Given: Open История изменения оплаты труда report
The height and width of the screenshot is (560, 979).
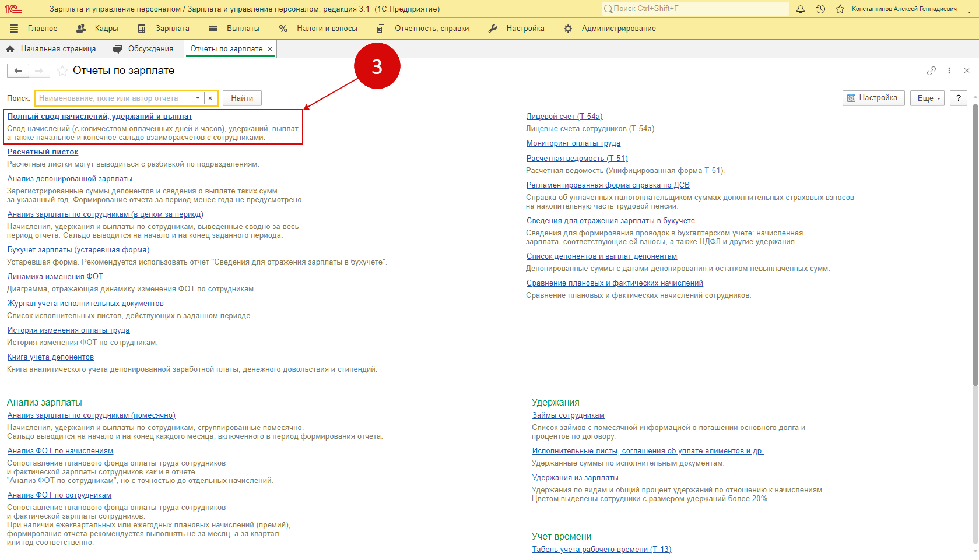Looking at the screenshot, I should pyautogui.click(x=68, y=330).
